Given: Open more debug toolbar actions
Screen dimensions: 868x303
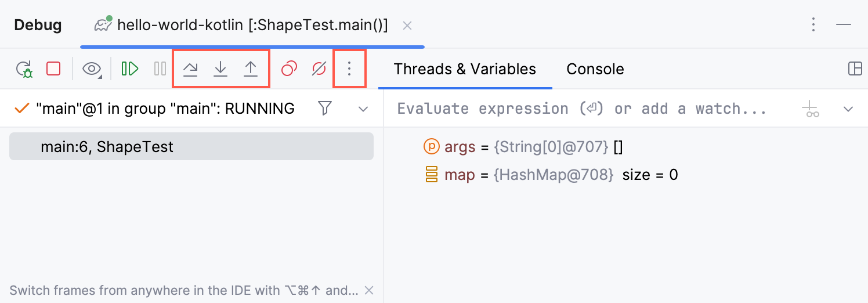Looking at the screenshot, I should 349,69.
